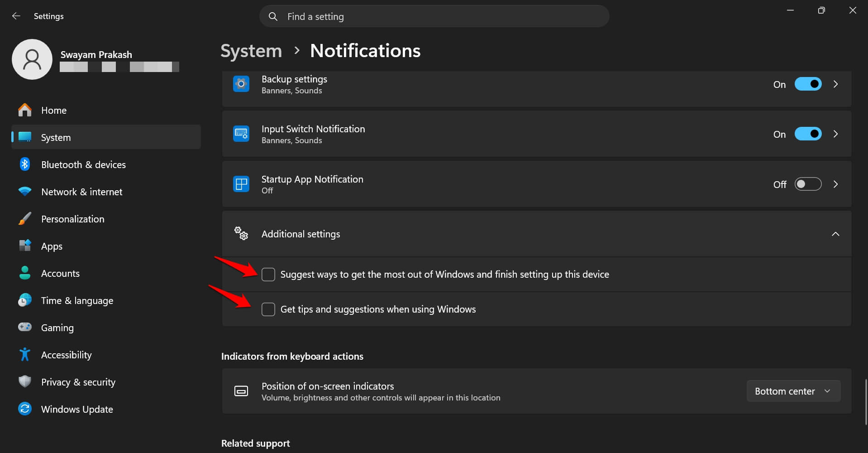This screenshot has height=453, width=868.
Task: Click the user profile avatar
Action: (32, 59)
